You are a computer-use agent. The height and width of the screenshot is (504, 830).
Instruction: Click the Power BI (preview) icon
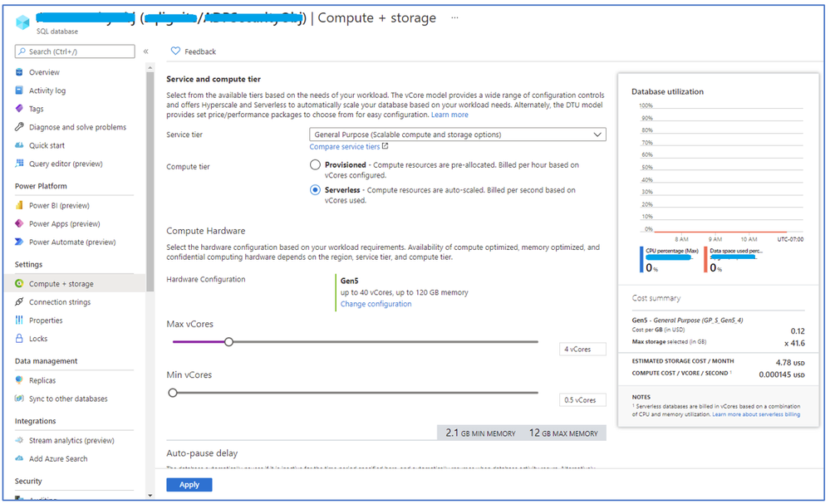click(x=20, y=205)
